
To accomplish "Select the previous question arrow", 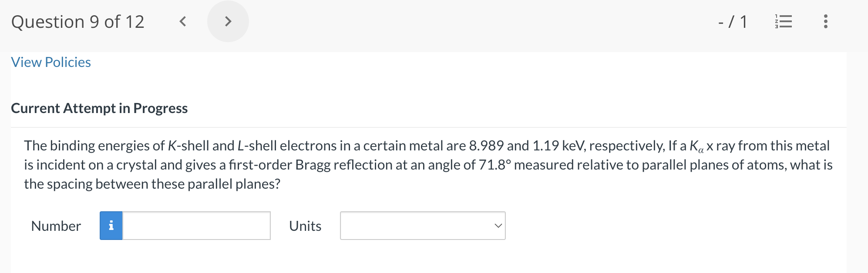I will [x=183, y=21].
